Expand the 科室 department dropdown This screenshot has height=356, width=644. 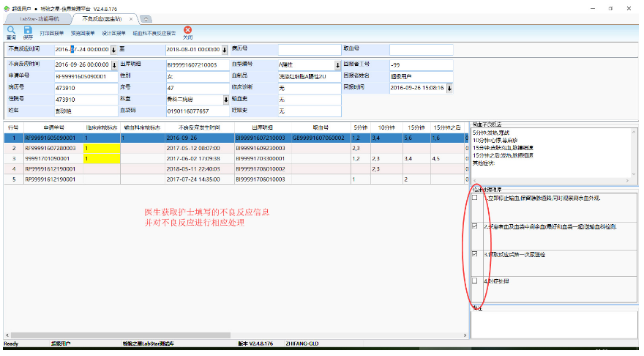tap(225, 99)
